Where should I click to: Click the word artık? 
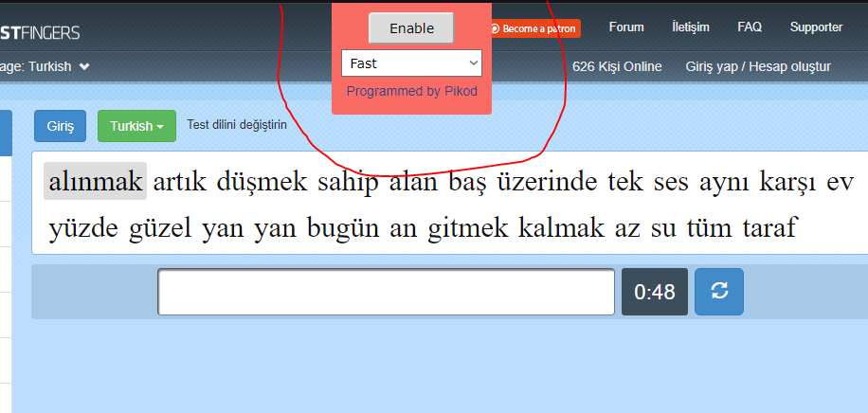179,182
